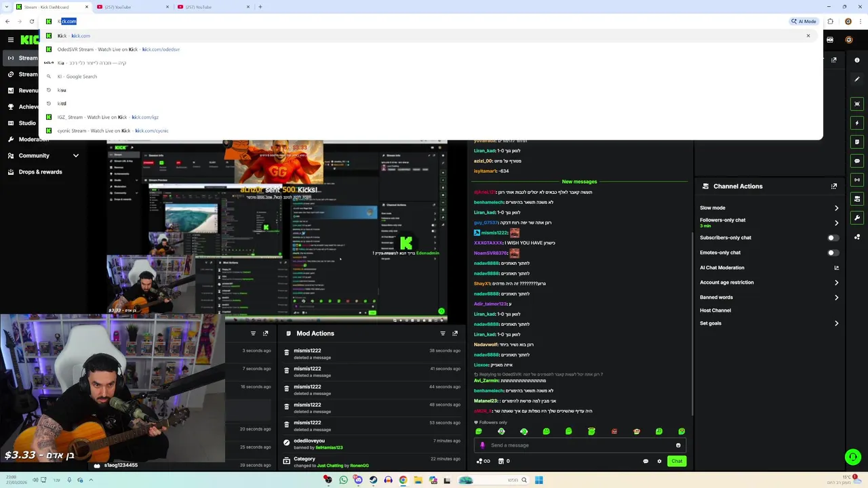Viewport: 868px width, 488px height.
Task: Open the gift shop icon below chat
Action: coord(501,461)
